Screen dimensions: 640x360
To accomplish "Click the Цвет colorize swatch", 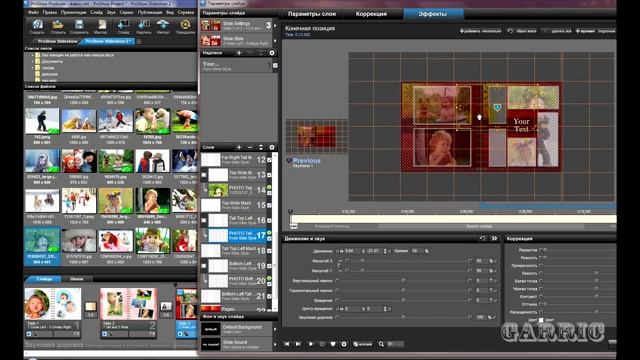I will 541,320.
